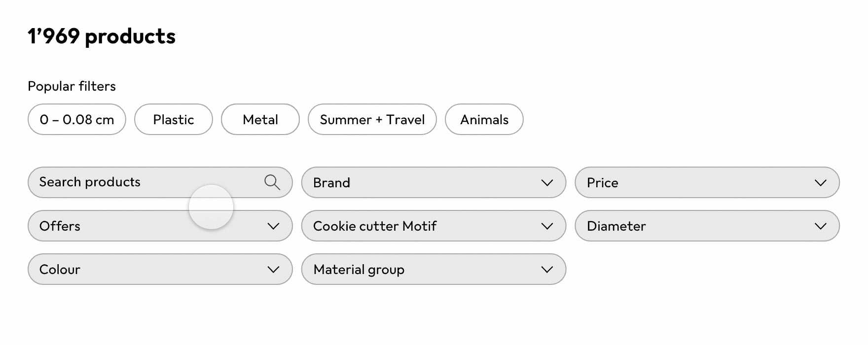Select the Summer + Travel filter chip

[372, 119]
